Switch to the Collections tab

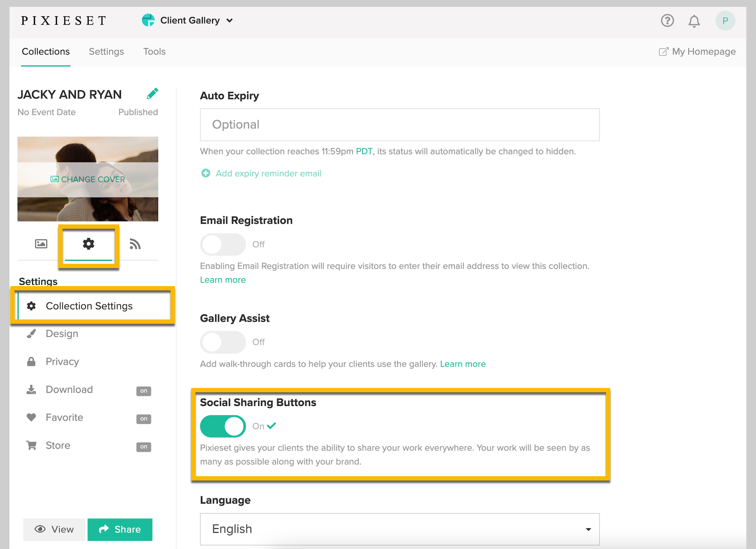[x=46, y=52]
